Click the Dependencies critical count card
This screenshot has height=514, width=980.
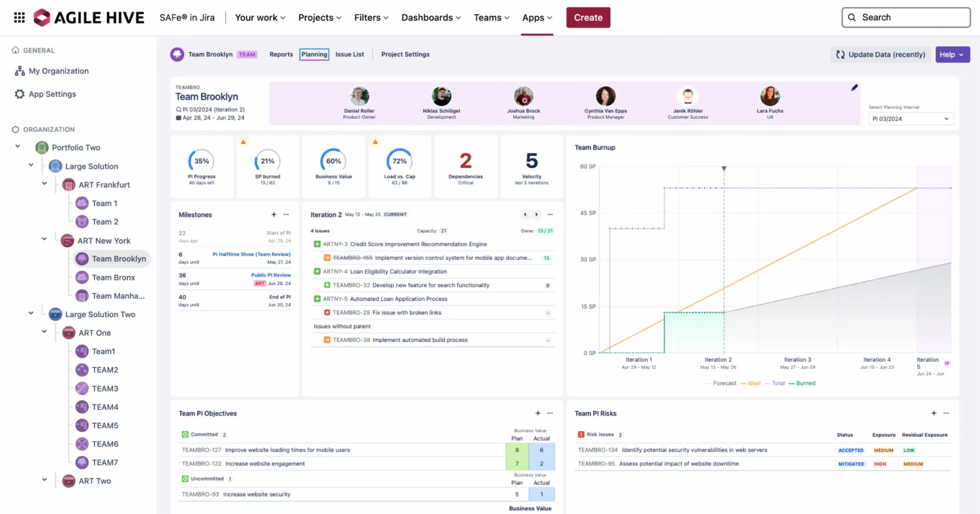click(x=466, y=166)
